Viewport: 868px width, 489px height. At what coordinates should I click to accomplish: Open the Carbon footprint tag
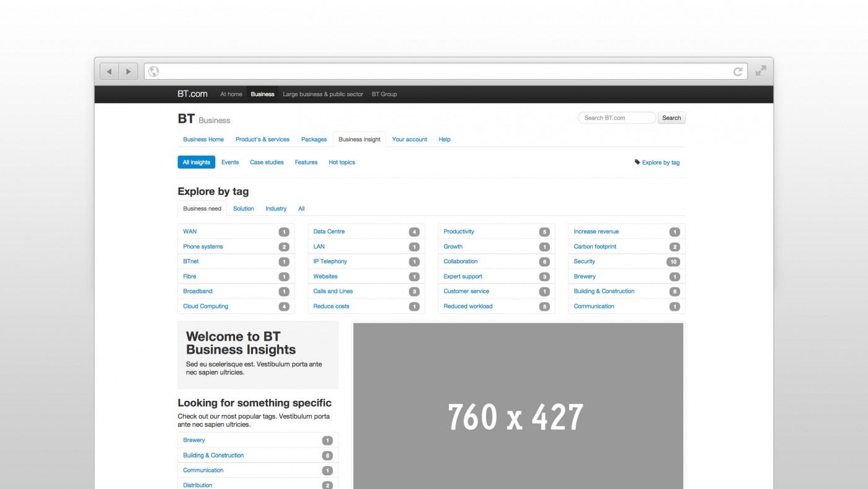595,246
